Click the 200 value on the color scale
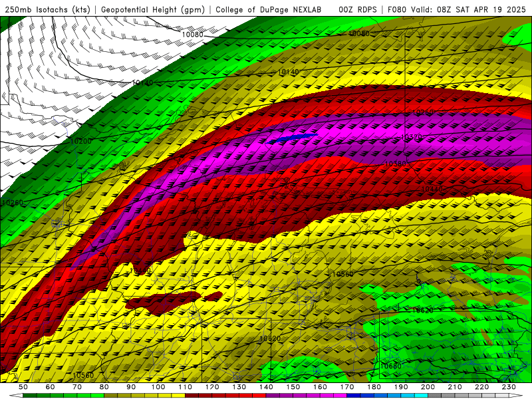This screenshot has height=399, width=532. [428, 387]
